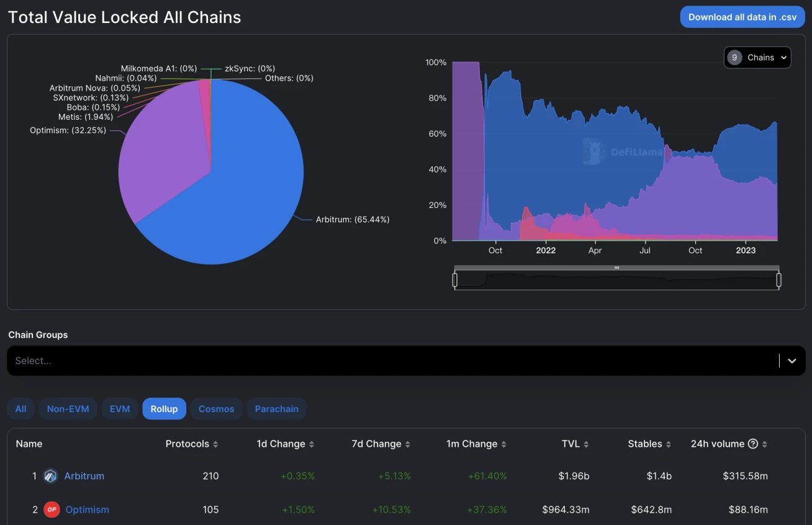
Task: Click the Others: (0%) pie label
Action: tap(289, 78)
